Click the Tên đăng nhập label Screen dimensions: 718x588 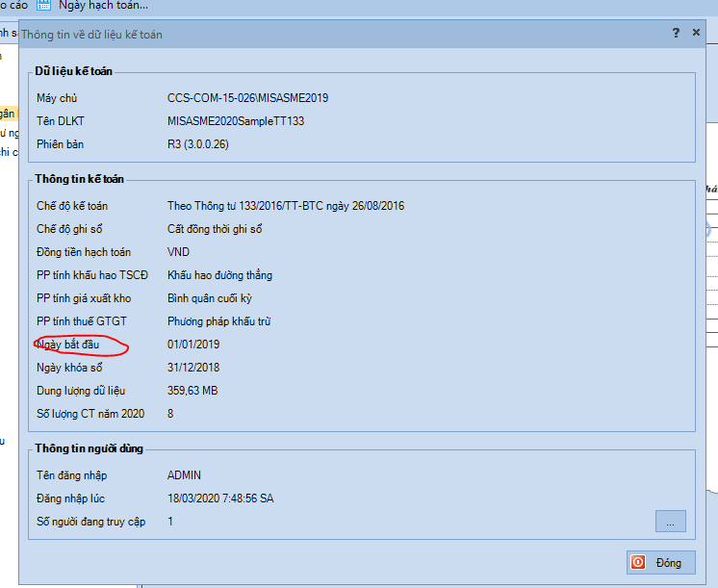pos(72,475)
